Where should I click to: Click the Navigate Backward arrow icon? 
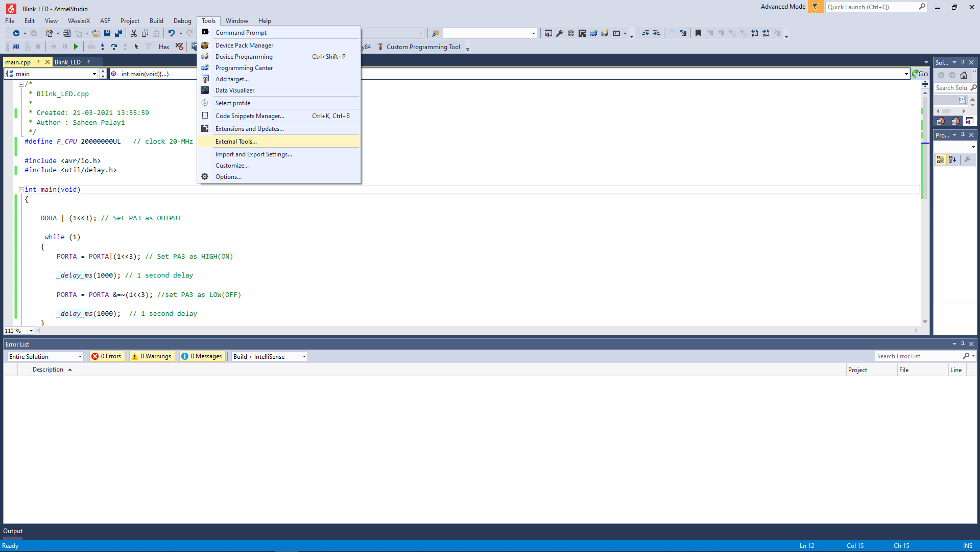[x=16, y=33]
